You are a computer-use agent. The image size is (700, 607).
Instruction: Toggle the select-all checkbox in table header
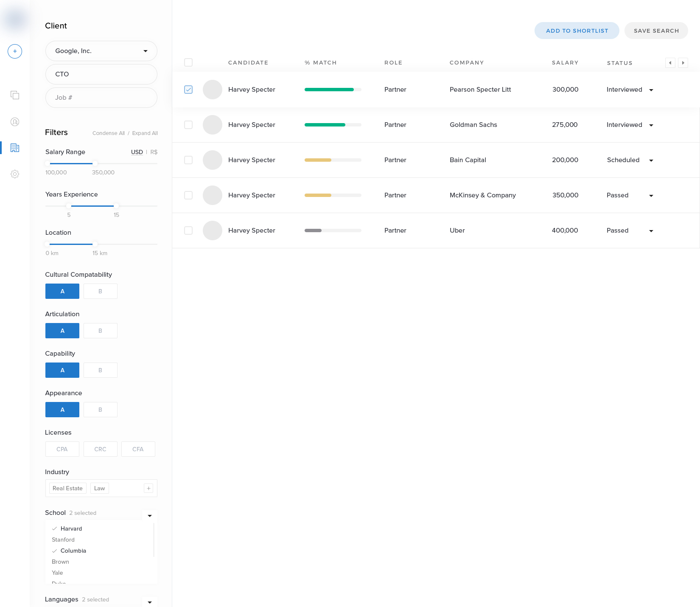[x=188, y=62]
